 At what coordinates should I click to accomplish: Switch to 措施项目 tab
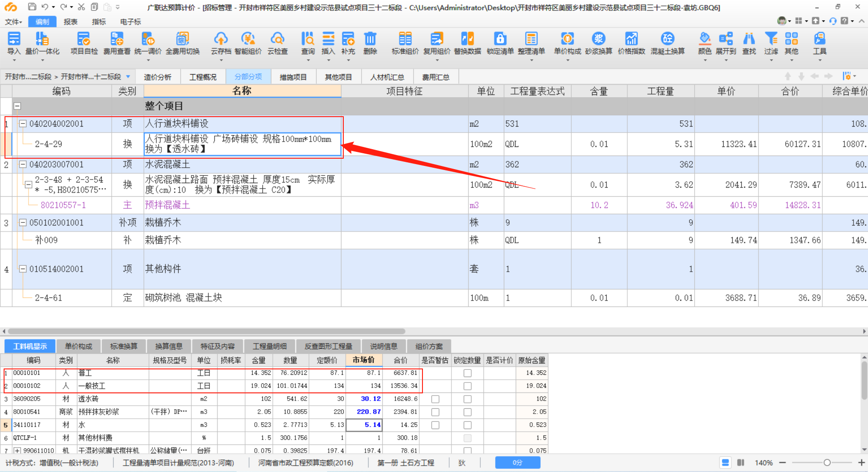pos(293,77)
